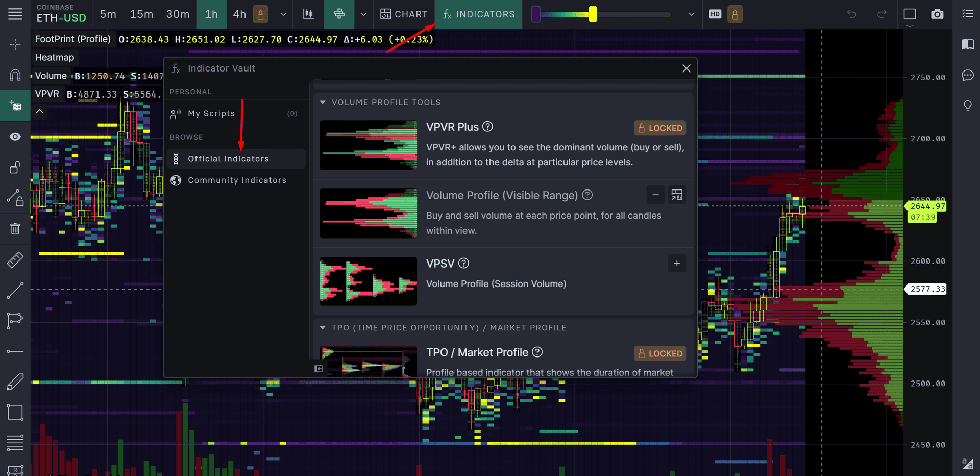This screenshot has width=980, height=476.
Task: Select the rectangle shape tool
Action: click(15, 412)
